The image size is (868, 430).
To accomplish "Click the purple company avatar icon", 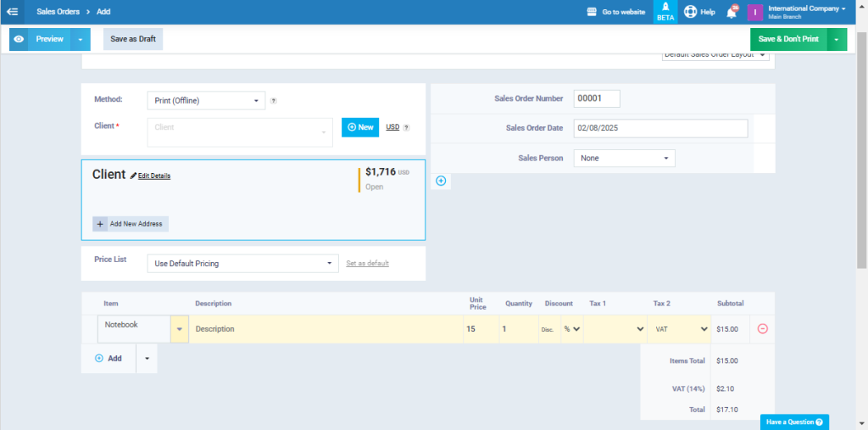I will click(755, 12).
